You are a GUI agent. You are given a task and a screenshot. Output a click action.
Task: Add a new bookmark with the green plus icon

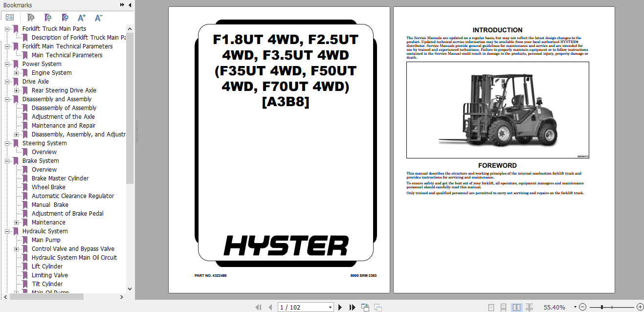(x=48, y=17)
